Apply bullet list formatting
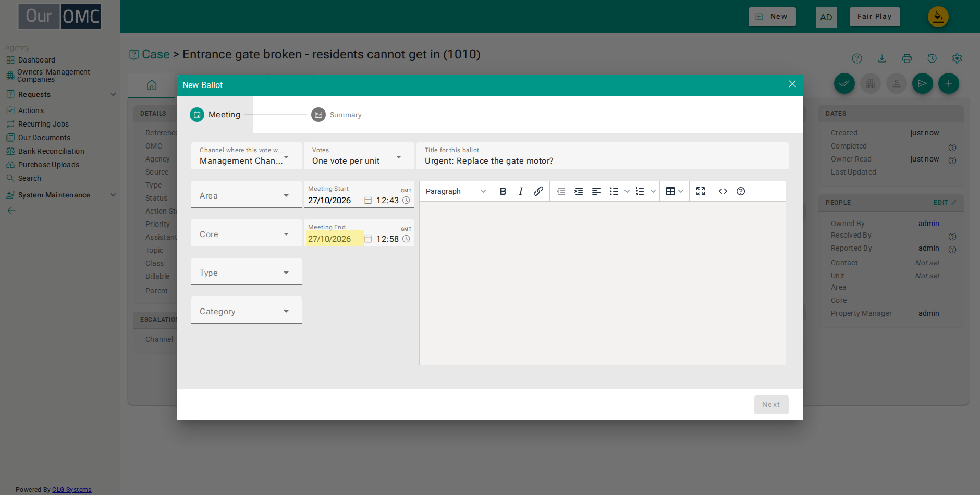The image size is (980, 495). [x=614, y=191]
